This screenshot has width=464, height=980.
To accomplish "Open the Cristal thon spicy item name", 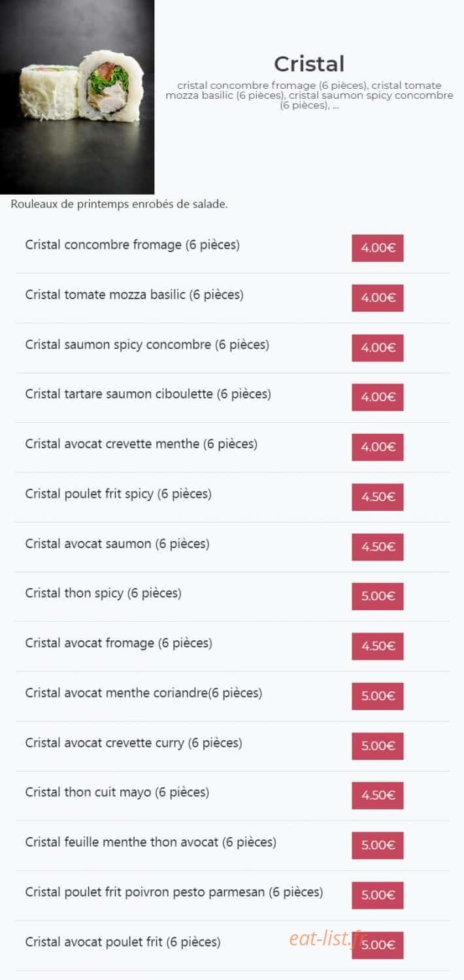I will (103, 593).
